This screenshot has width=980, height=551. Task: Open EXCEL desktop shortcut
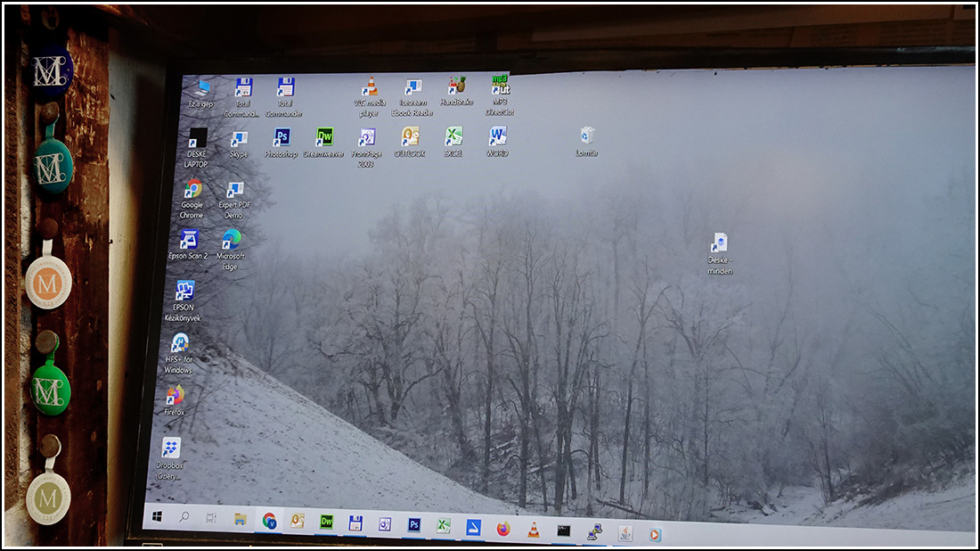453,142
